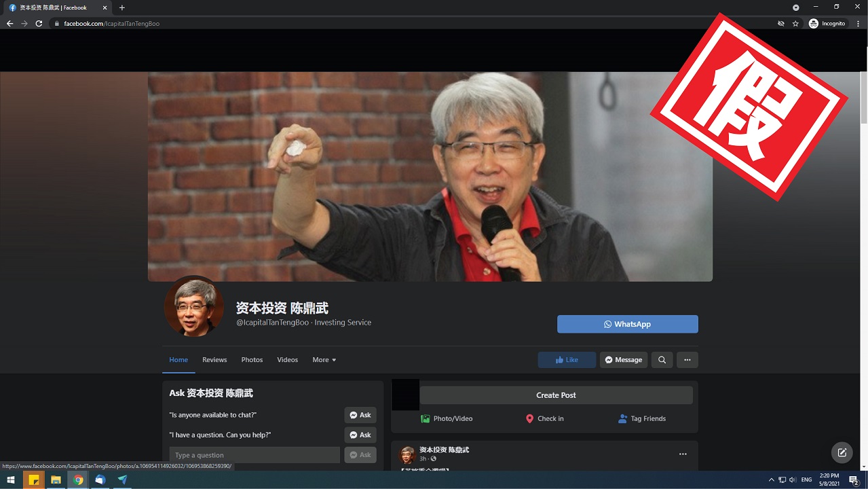Open Chrome's three-dot menu

coord(858,23)
